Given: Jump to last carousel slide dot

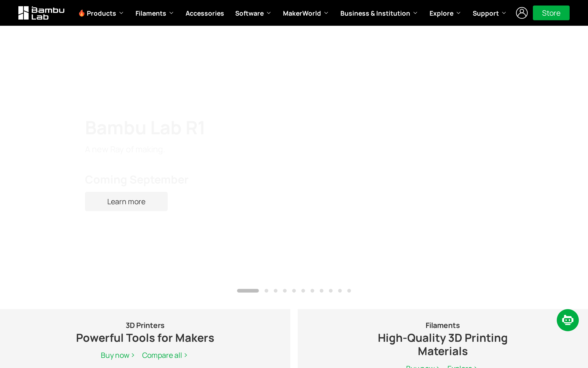Looking at the screenshot, I should (x=349, y=290).
